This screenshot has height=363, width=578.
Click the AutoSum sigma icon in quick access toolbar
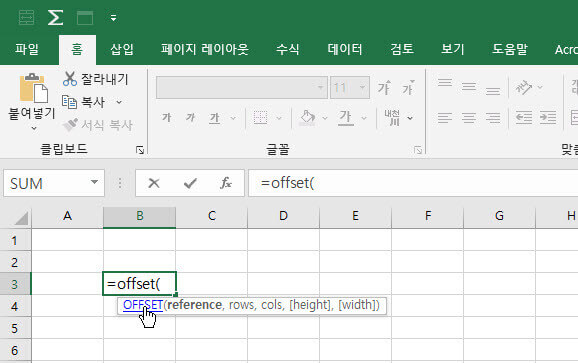point(55,17)
